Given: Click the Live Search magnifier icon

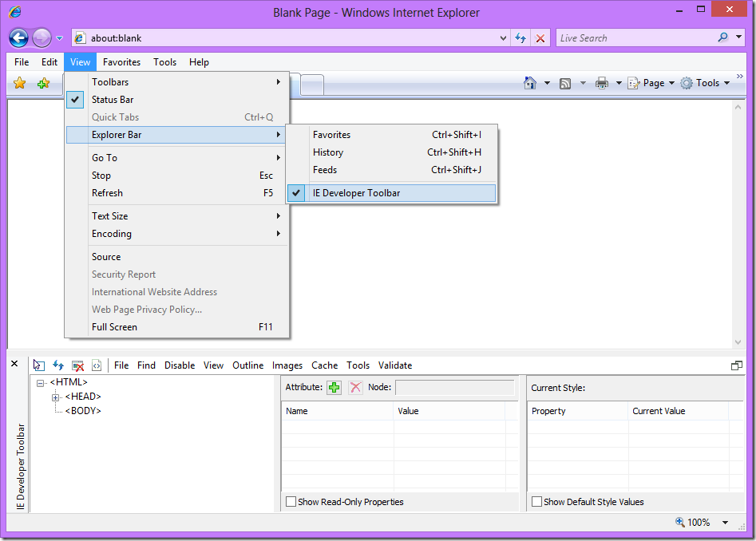Looking at the screenshot, I should point(722,38).
